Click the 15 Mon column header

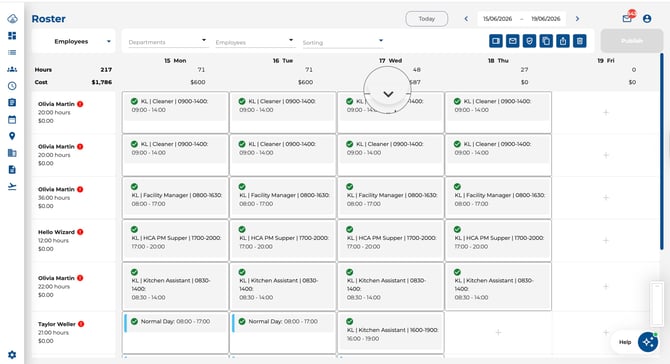click(x=175, y=61)
